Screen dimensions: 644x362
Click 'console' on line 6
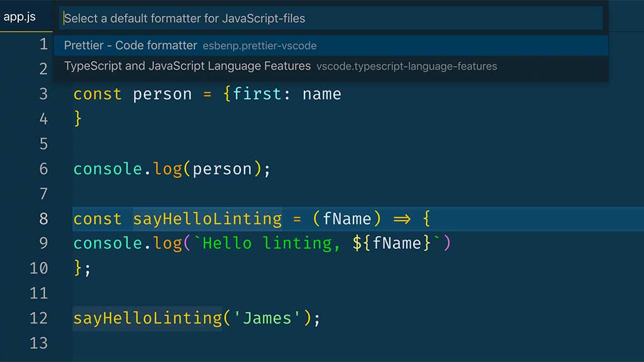[108, 168]
